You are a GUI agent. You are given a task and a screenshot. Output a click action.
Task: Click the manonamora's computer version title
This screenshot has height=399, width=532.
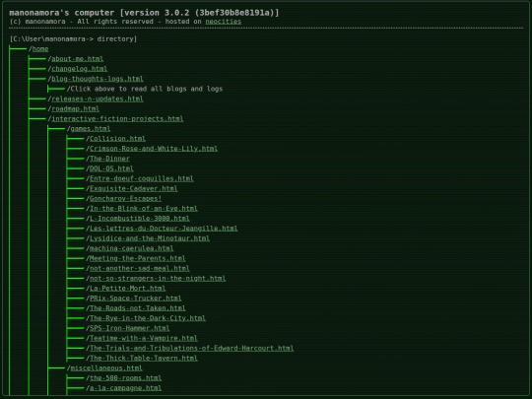144,13
